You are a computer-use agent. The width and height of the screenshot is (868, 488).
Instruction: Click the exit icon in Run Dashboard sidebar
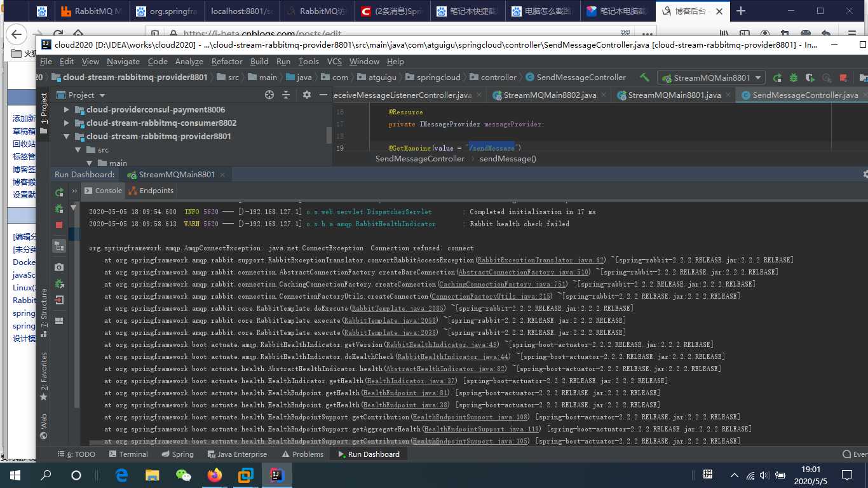point(59,299)
